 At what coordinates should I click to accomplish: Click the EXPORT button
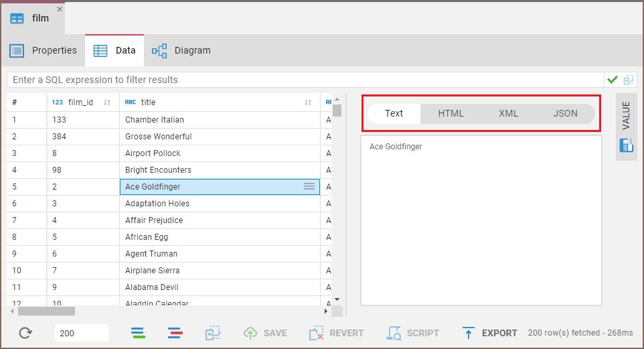[489, 333]
